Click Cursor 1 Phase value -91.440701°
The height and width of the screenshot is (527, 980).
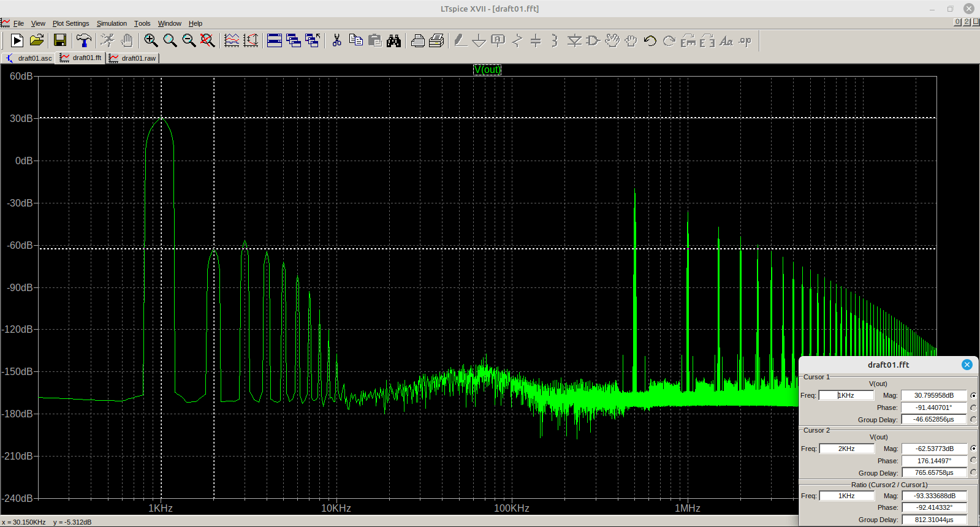coord(934,408)
